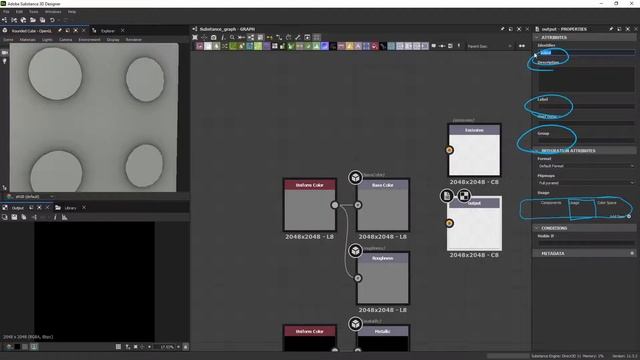Open the Default Format dropdown
Screen dimensions: 640x360
pos(586,166)
